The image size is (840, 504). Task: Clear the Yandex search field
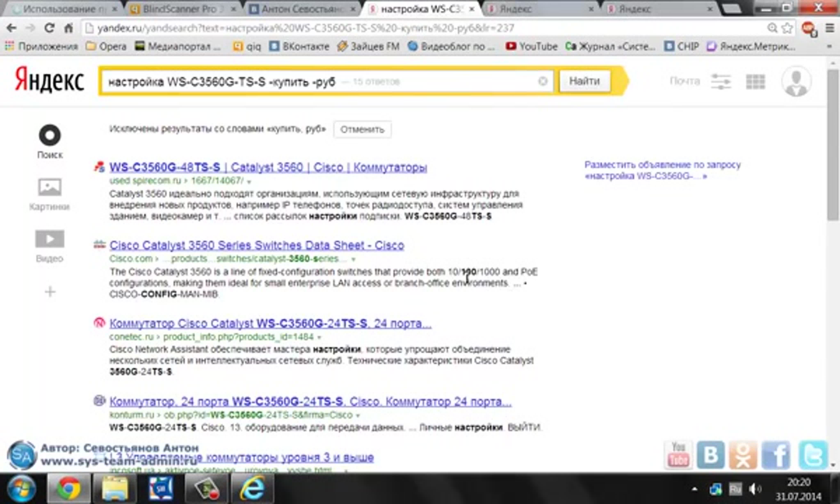(x=543, y=81)
